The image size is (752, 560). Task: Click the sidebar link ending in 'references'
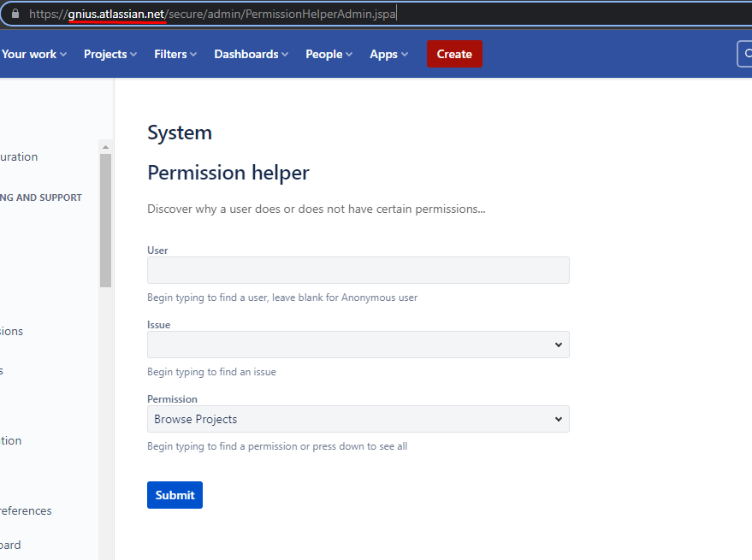(x=26, y=510)
